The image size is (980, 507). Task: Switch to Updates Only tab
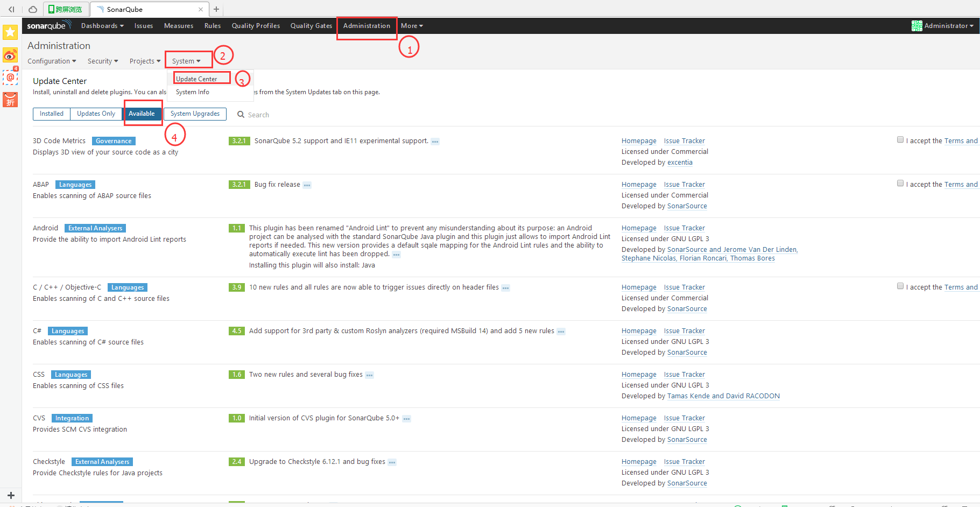96,114
